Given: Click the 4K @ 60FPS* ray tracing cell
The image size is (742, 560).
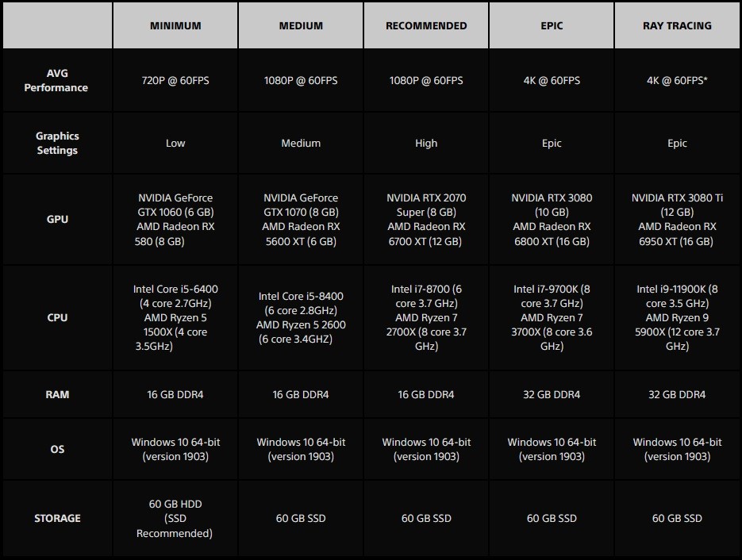Looking at the screenshot, I should point(677,80).
